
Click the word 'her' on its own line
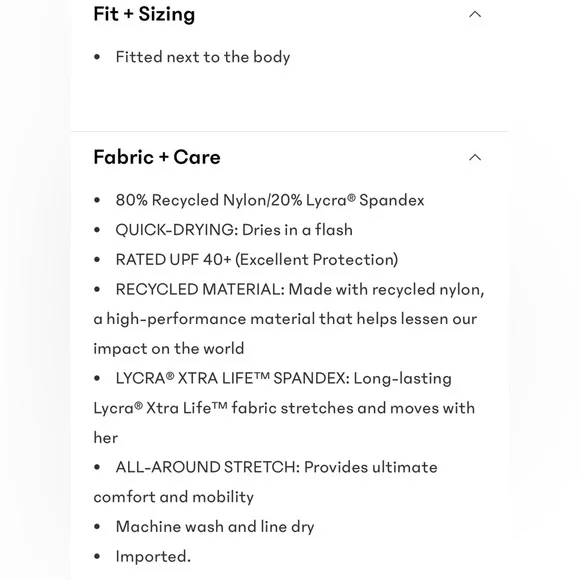pos(106,438)
